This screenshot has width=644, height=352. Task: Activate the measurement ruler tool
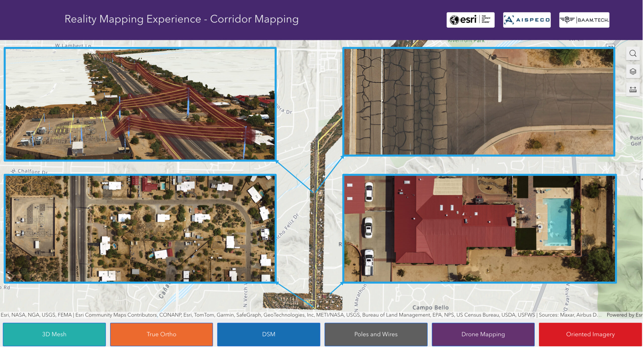(633, 89)
